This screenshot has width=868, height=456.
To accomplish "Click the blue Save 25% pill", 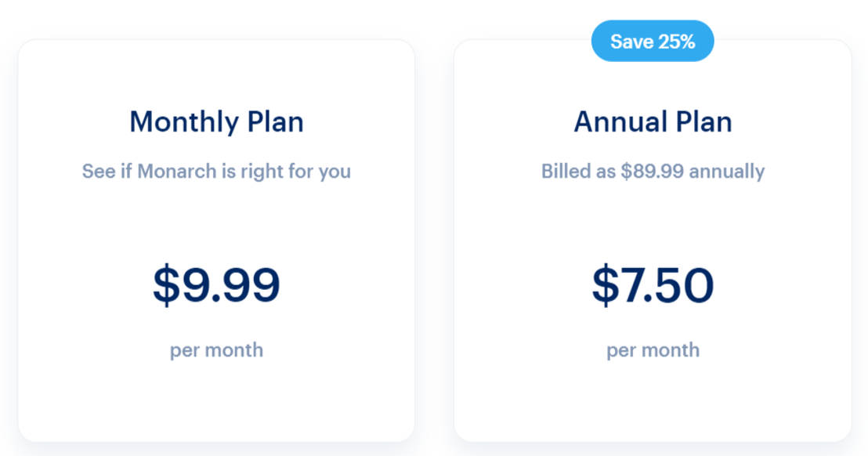I will coord(653,42).
